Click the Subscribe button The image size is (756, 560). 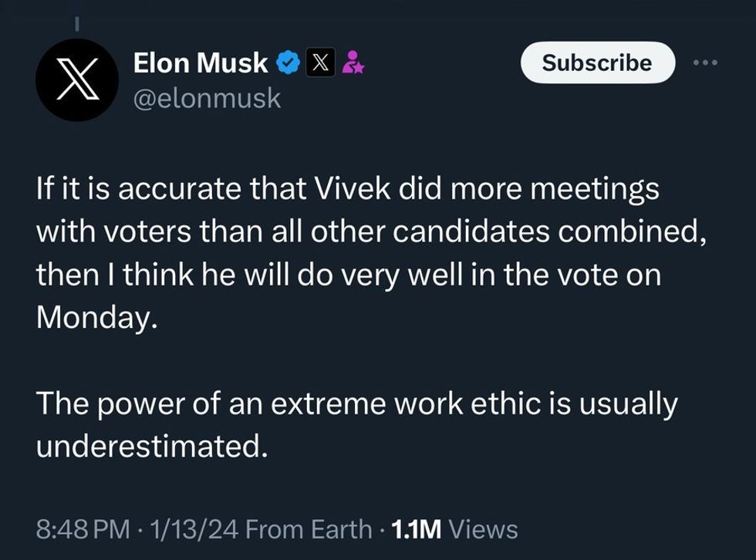[x=597, y=63]
